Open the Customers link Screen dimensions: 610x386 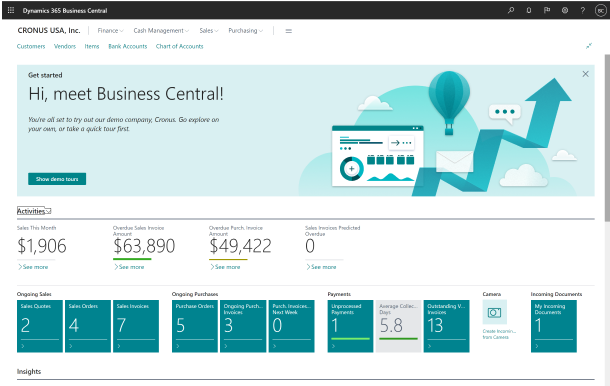[x=31, y=46]
